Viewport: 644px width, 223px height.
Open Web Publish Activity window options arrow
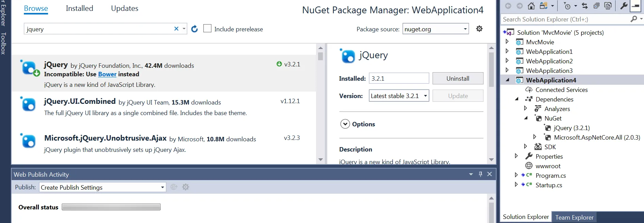click(471, 174)
